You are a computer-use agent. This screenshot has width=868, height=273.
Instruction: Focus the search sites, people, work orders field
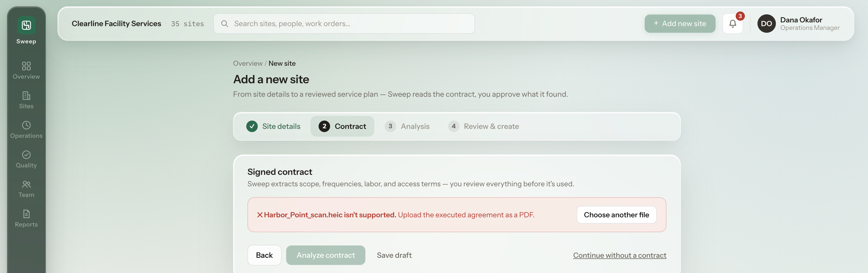[344, 24]
